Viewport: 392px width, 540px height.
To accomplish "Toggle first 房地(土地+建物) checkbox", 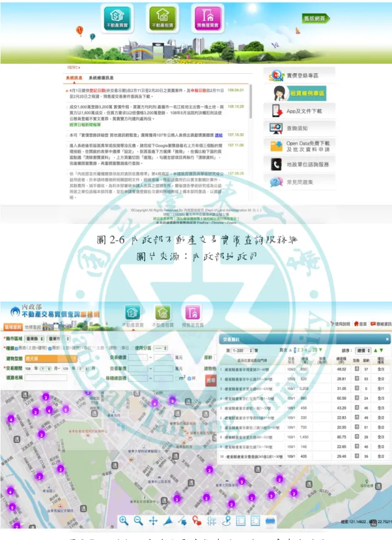I will 16,348.
